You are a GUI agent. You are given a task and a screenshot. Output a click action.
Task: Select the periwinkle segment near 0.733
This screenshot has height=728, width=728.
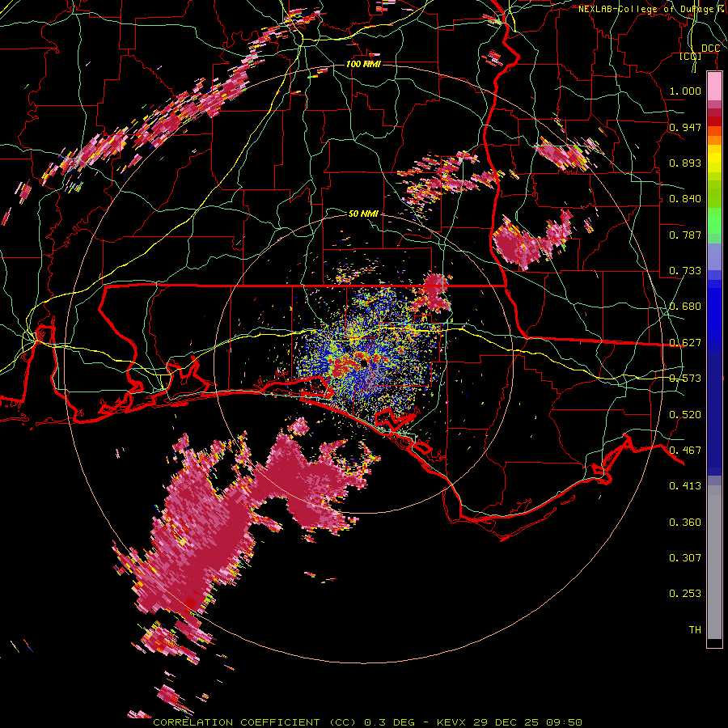coord(714,256)
